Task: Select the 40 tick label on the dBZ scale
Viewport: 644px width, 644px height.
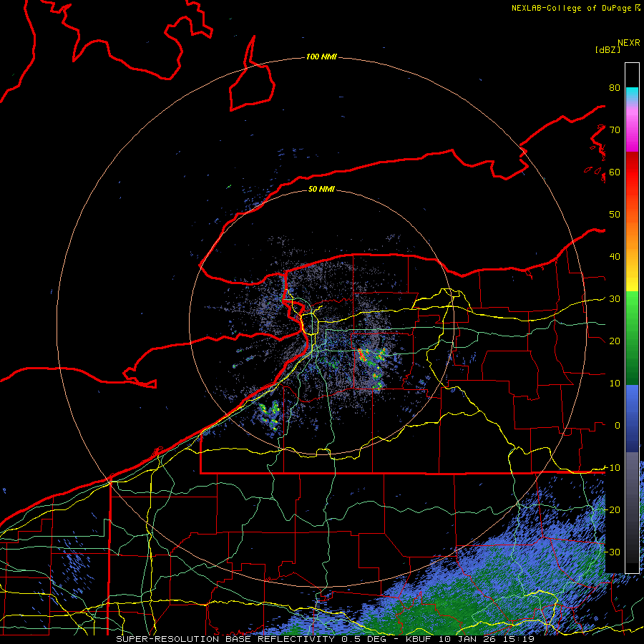Action: 615,257
